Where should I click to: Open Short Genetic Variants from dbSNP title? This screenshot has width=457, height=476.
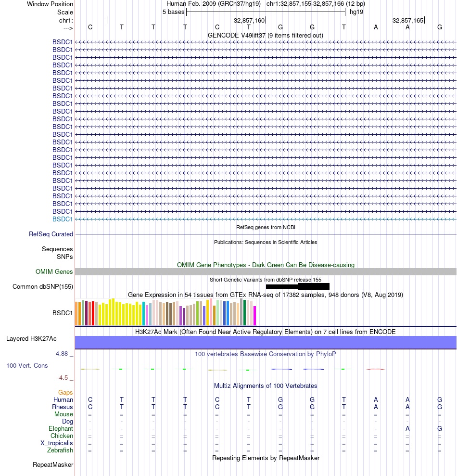coord(266,280)
